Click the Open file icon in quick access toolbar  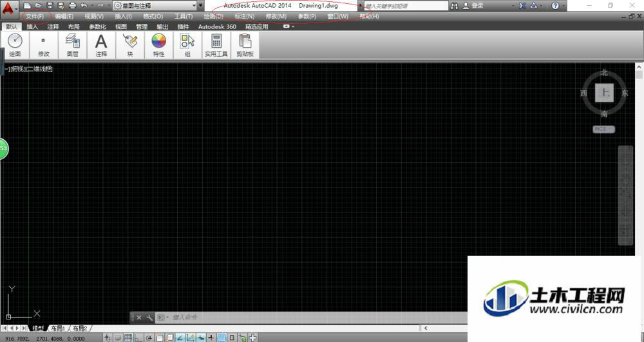[x=38, y=6]
